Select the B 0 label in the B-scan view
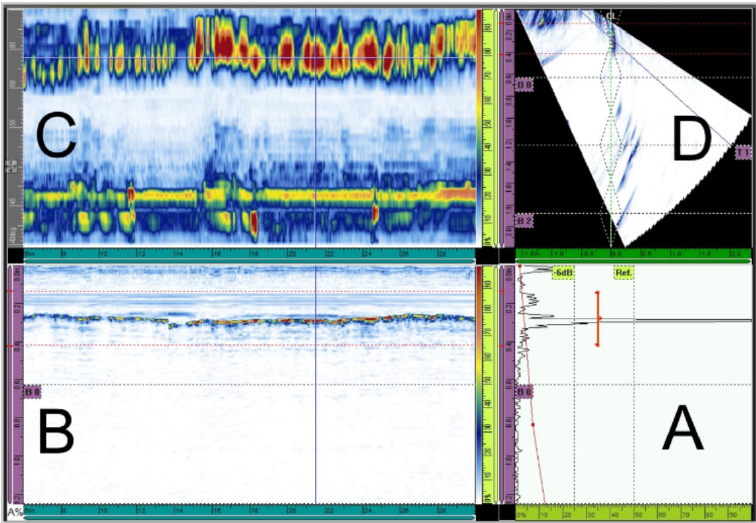The image size is (756, 523). [33, 391]
